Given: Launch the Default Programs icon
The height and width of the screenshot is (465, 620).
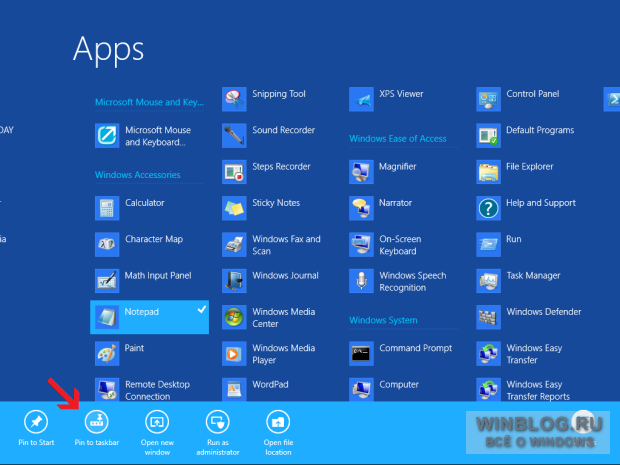Looking at the screenshot, I should (x=489, y=136).
